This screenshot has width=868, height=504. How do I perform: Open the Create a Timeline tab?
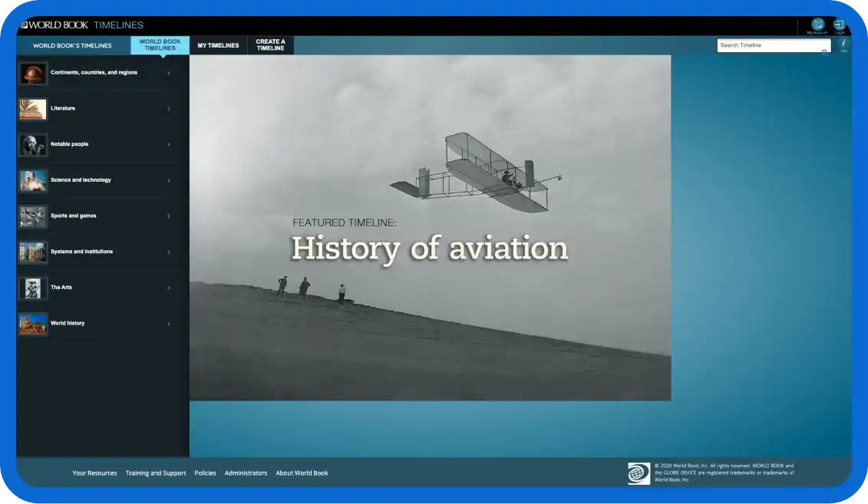coord(270,45)
